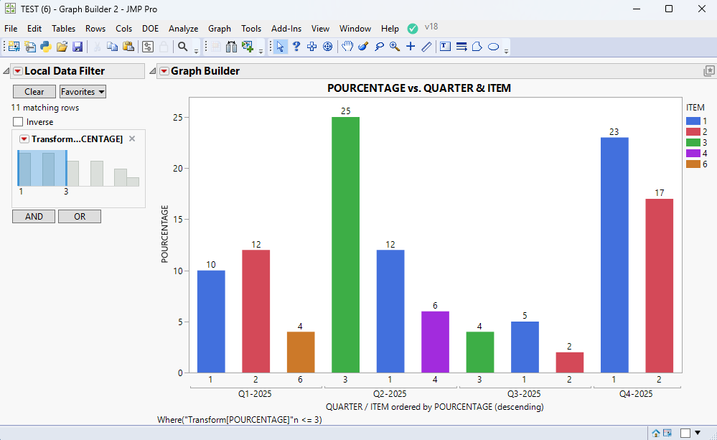This screenshot has height=440, width=717.
Task: Open a file with the folder icon
Action: [x=62, y=47]
